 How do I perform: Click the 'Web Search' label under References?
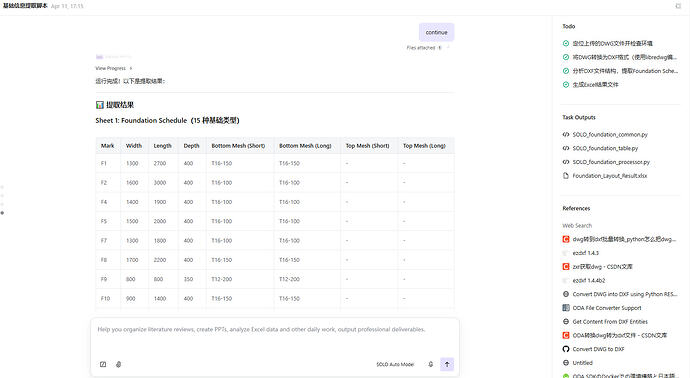(577, 225)
